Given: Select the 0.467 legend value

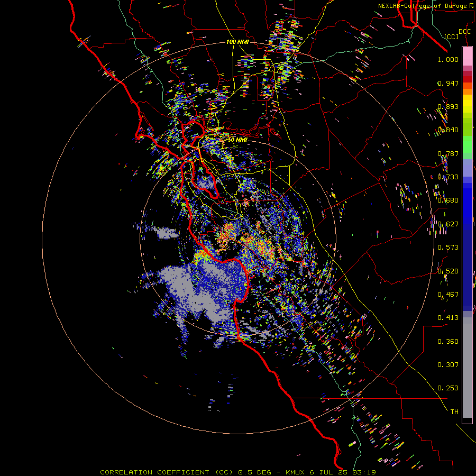Looking at the screenshot, I should coord(448,294).
